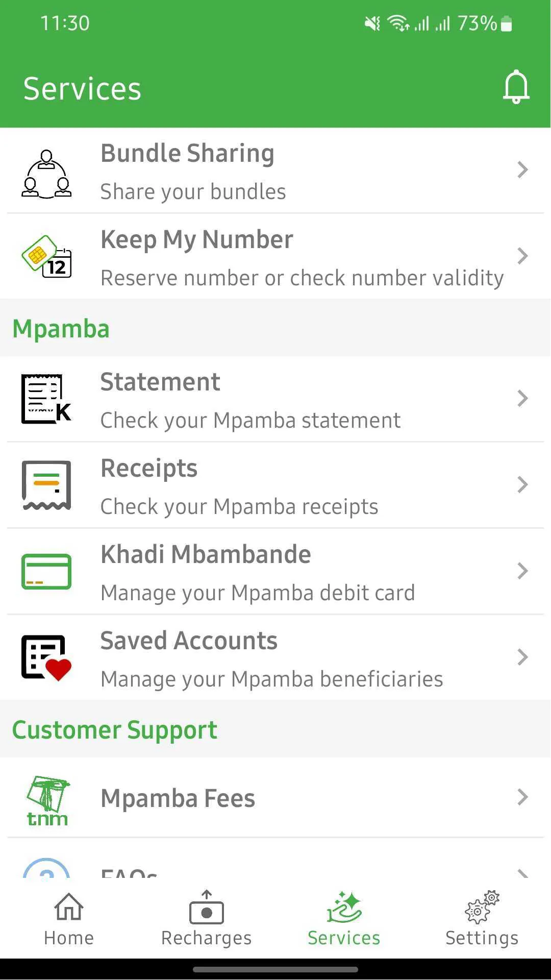Open Saved Accounts via its chevron
The image size is (551, 980).
tap(522, 657)
